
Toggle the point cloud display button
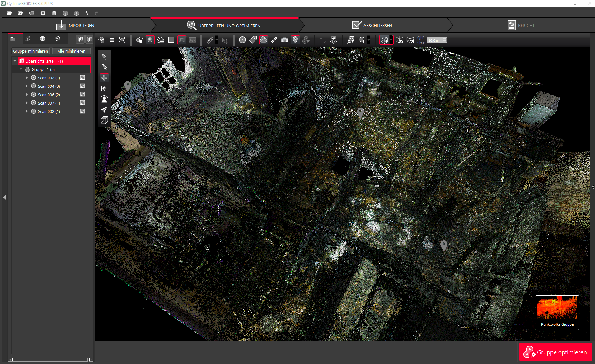(264, 40)
